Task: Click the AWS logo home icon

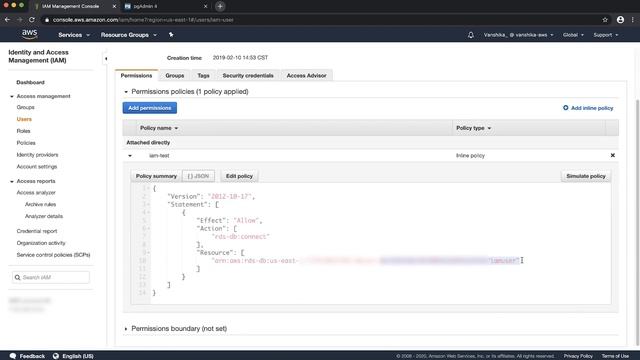Action: point(29,35)
